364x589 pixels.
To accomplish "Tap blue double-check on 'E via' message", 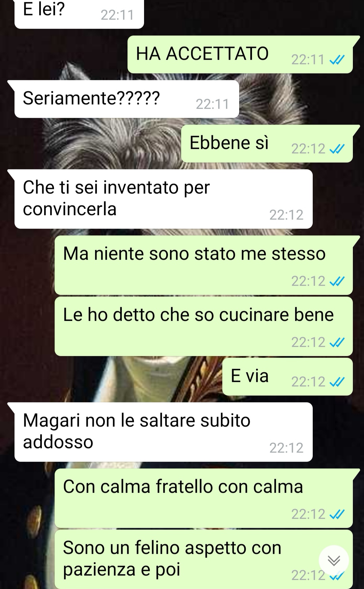I will tap(337, 382).
